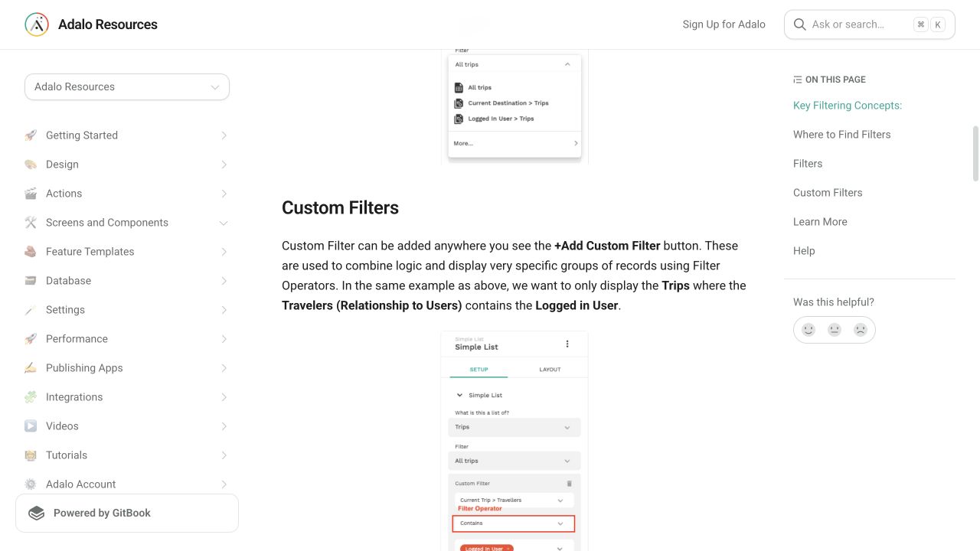
Task: Click the Custom Filters heading
Action: [340, 207]
